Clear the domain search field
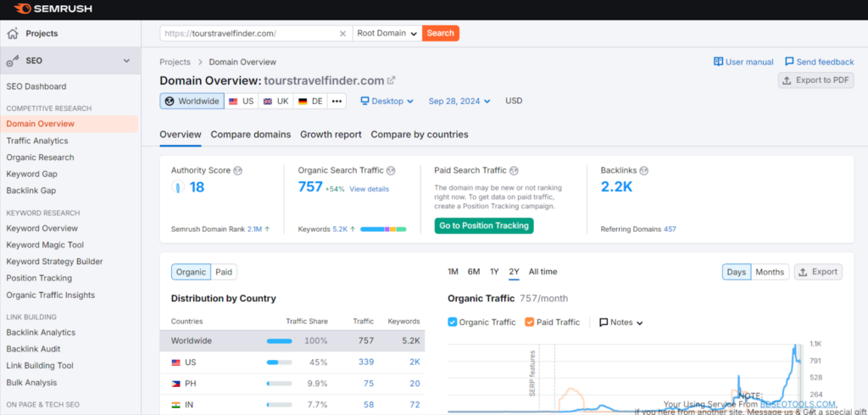Viewport: 868px width, 415px height. (342, 33)
